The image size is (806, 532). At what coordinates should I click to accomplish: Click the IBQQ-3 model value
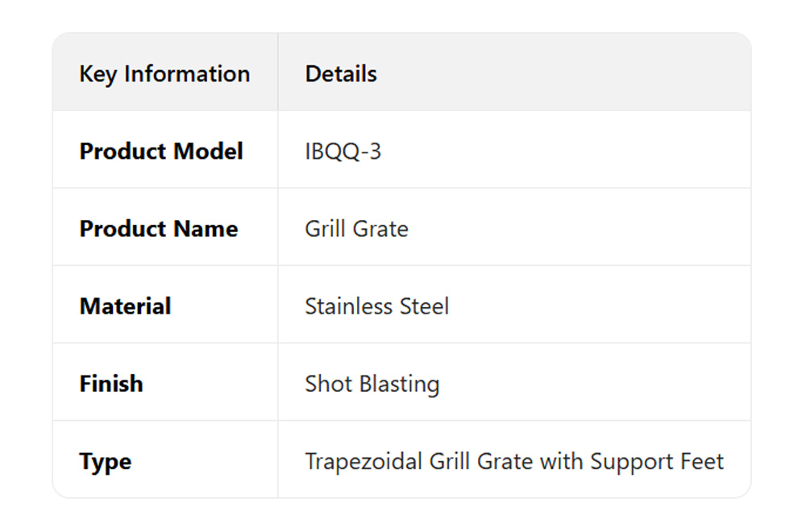343,151
